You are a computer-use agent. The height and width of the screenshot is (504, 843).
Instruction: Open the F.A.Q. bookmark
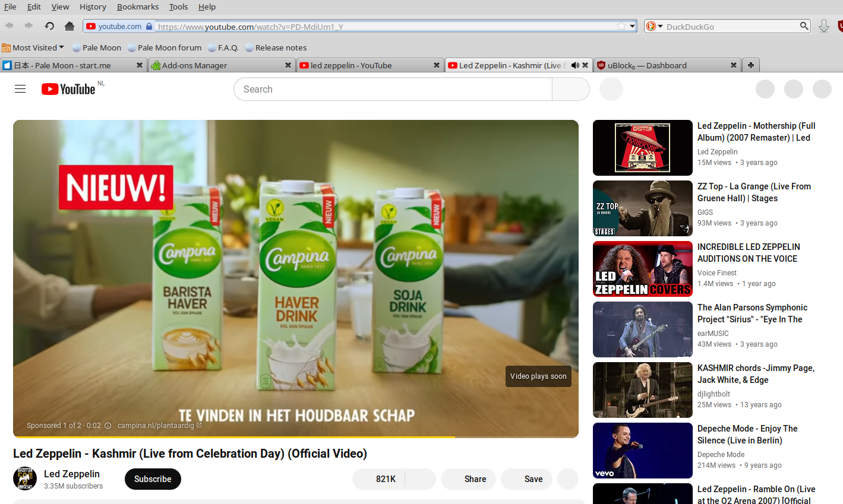click(223, 47)
